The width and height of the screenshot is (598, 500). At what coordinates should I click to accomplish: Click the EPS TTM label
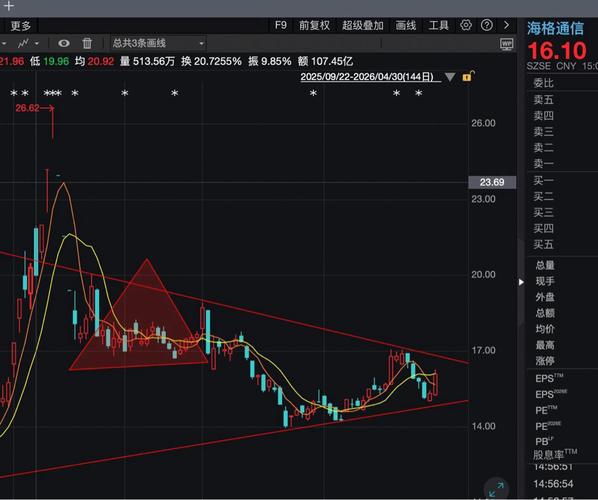(549, 378)
